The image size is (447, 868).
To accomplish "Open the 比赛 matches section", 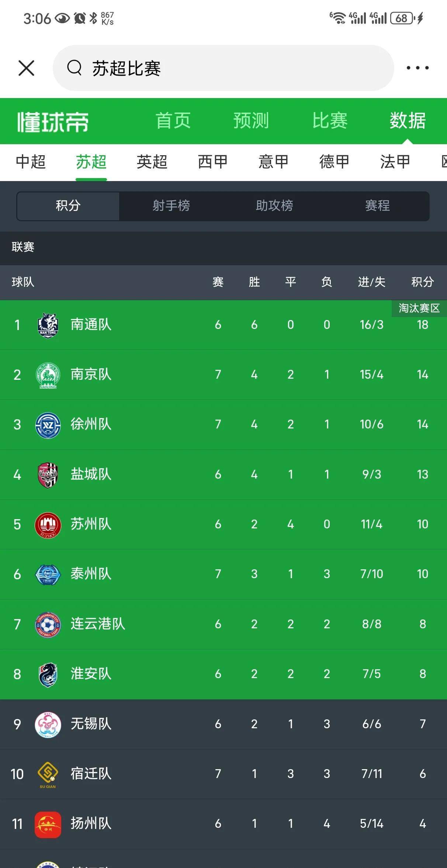I will coord(330,121).
